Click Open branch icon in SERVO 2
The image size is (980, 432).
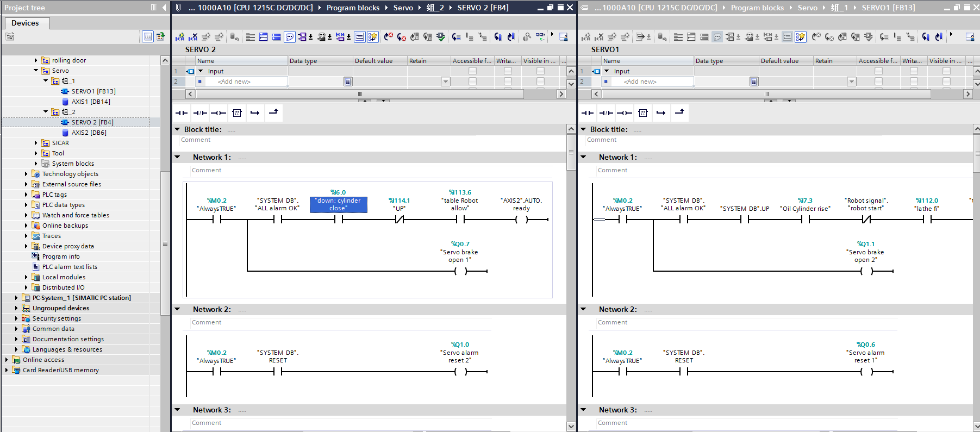click(x=255, y=113)
